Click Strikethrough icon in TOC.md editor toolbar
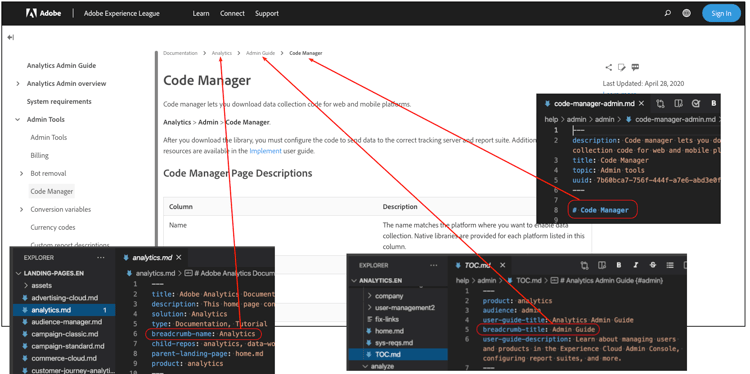This screenshot has width=750, height=374. 653,265
